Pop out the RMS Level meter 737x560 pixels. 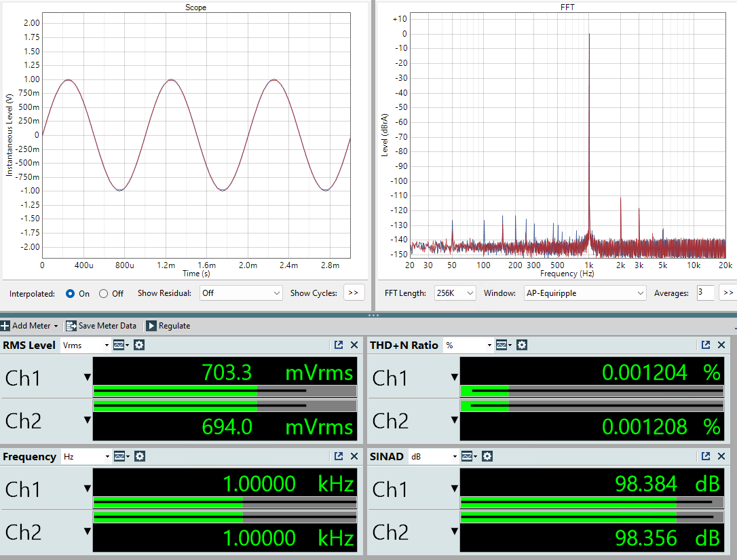pyautogui.click(x=339, y=345)
